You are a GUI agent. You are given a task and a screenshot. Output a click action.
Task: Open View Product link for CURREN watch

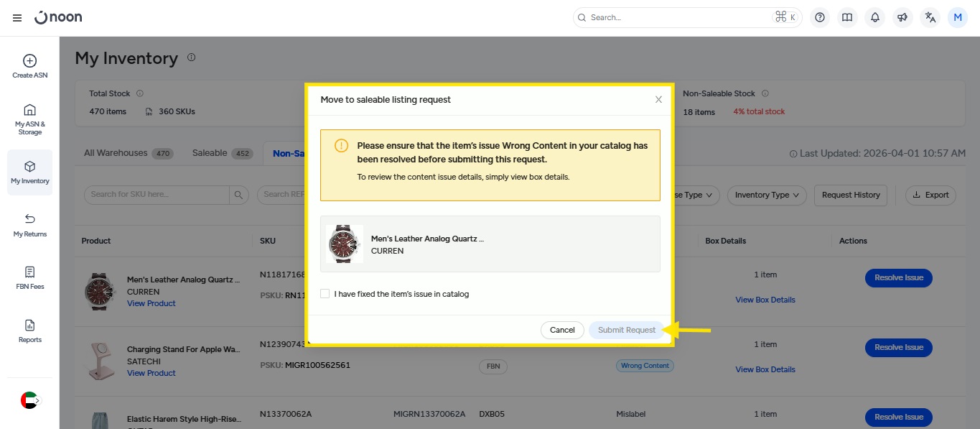[x=151, y=303]
